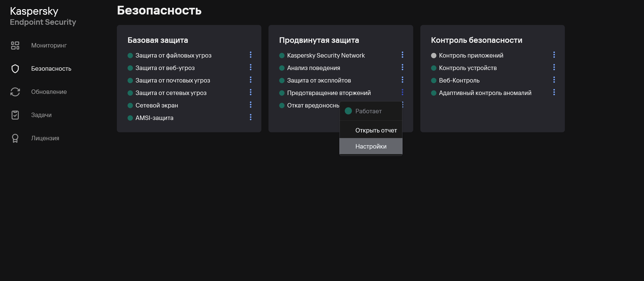This screenshot has height=281, width=644.
Task: Click gray status dot of Контроль приложений
Action: tap(433, 56)
